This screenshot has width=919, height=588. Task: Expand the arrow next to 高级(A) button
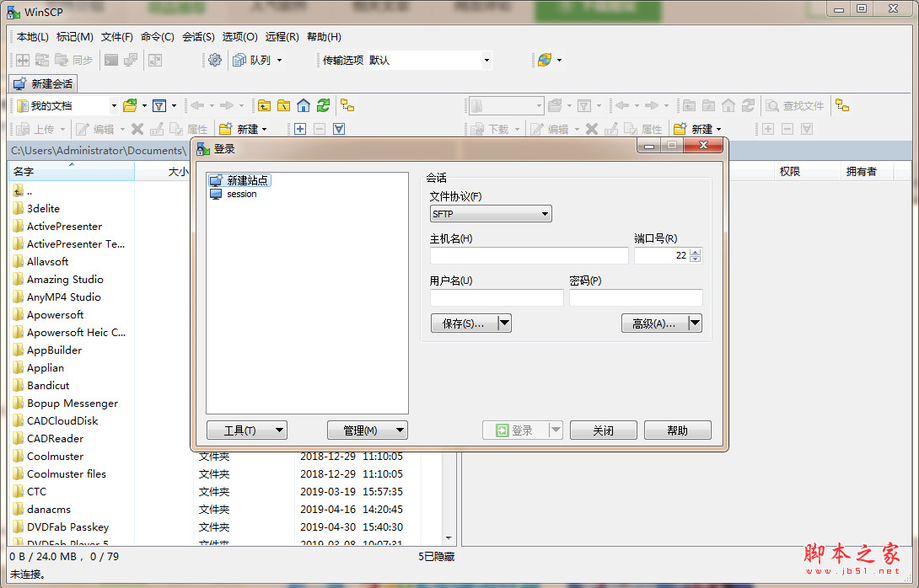(695, 323)
